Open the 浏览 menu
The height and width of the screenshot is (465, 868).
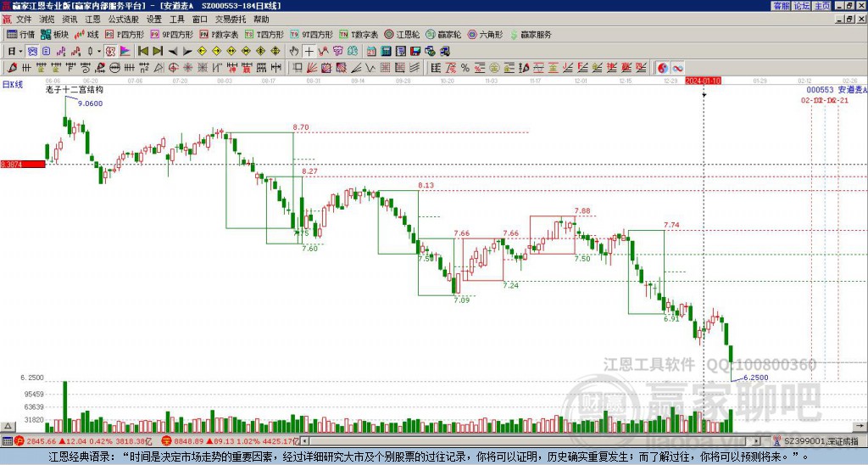coord(47,20)
